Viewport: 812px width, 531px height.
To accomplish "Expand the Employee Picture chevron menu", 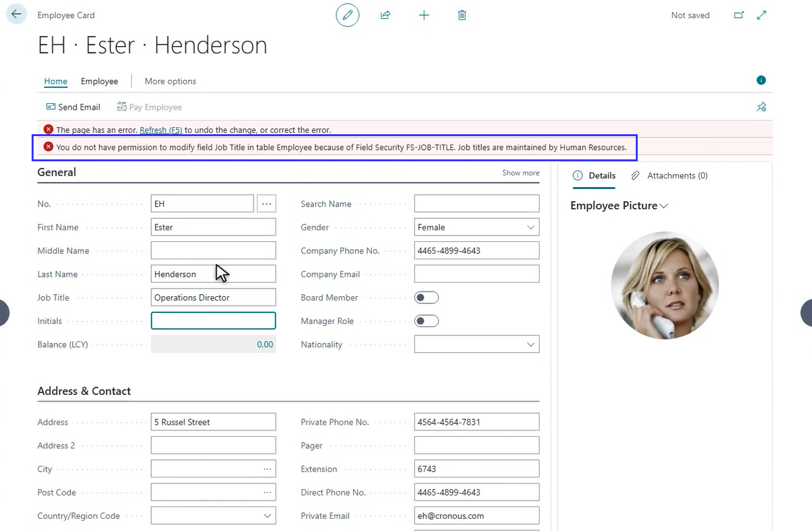I will pyautogui.click(x=664, y=206).
